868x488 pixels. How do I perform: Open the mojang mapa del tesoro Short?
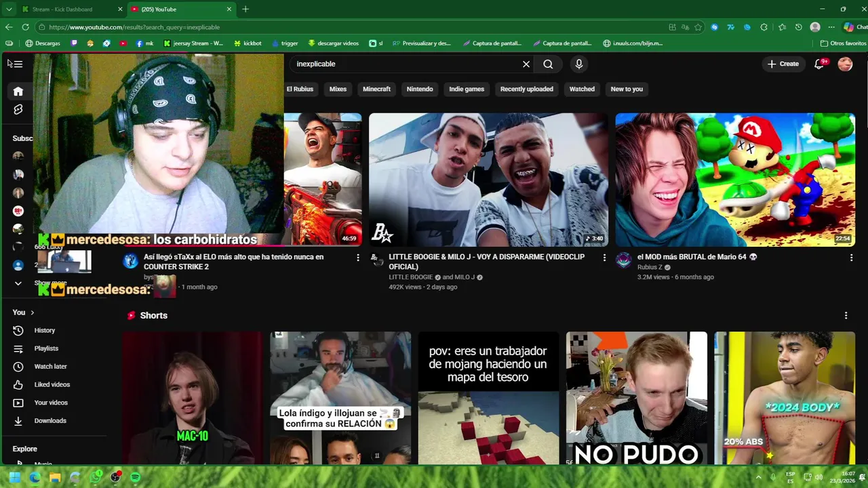[488, 399]
